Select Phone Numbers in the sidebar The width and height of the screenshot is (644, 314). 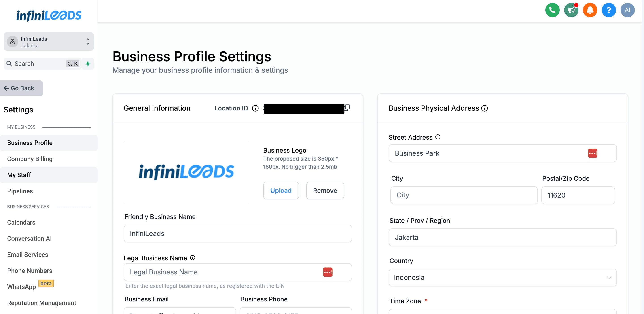[30, 270]
